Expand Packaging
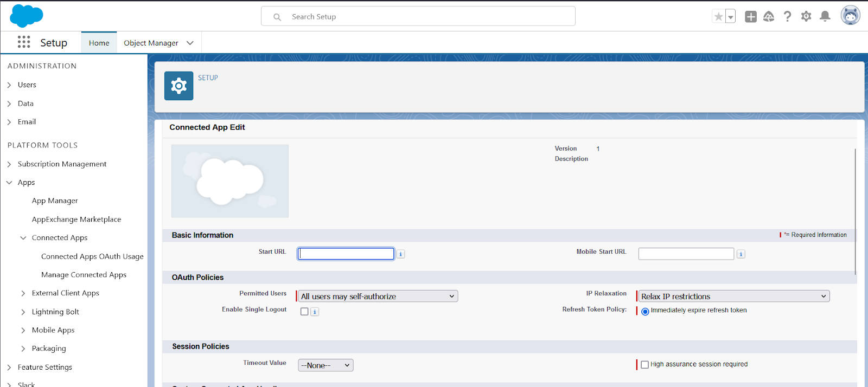 click(23, 349)
